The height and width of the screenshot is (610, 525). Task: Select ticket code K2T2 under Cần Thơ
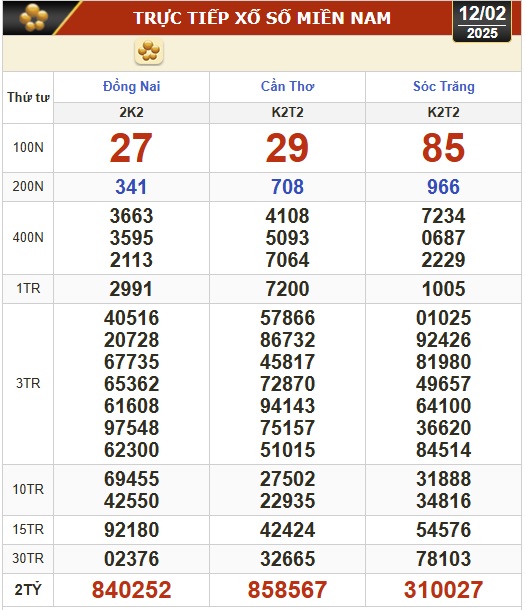click(287, 112)
